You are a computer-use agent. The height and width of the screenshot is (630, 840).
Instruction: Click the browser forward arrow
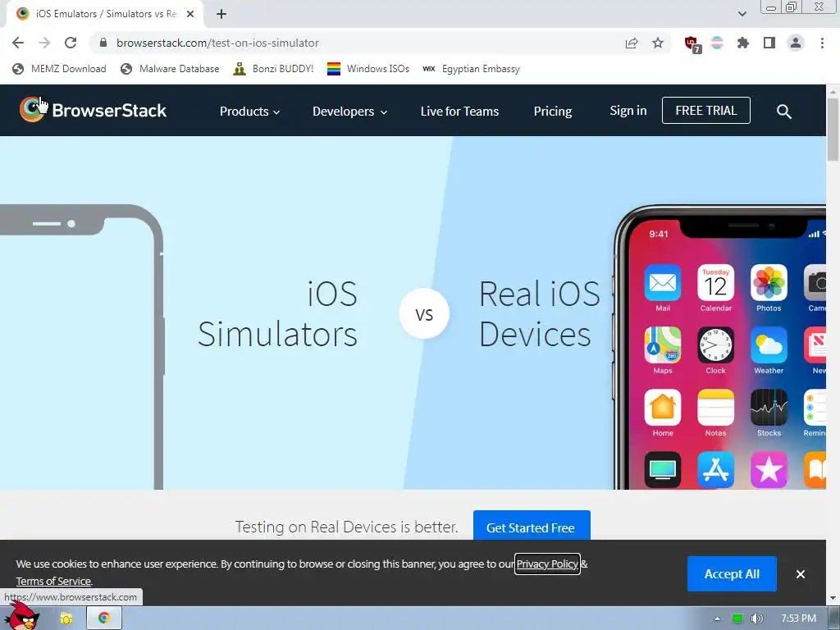pos(44,43)
